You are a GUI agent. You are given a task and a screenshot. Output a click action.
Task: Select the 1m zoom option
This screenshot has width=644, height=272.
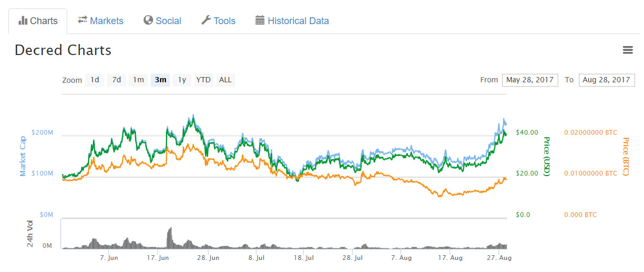(138, 80)
